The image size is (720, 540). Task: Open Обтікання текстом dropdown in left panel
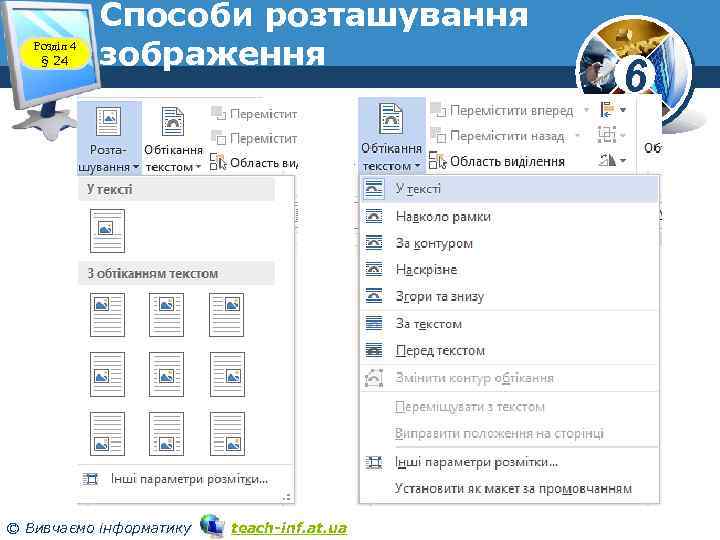173,138
